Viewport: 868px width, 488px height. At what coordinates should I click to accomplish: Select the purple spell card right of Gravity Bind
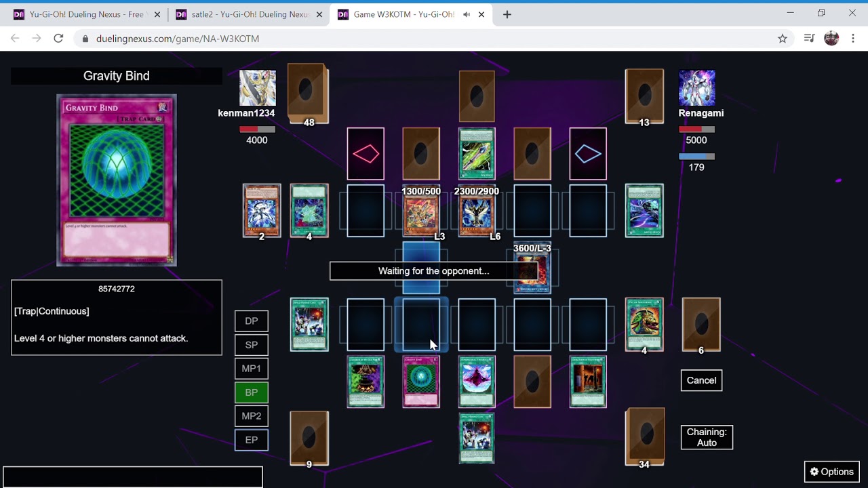tap(477, 382)
